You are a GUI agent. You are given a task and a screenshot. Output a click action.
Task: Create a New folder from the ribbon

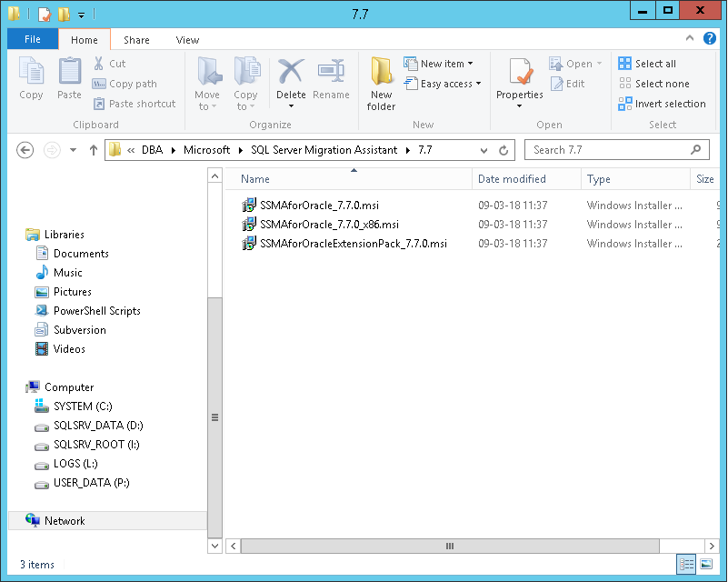(x=381, y=84)
